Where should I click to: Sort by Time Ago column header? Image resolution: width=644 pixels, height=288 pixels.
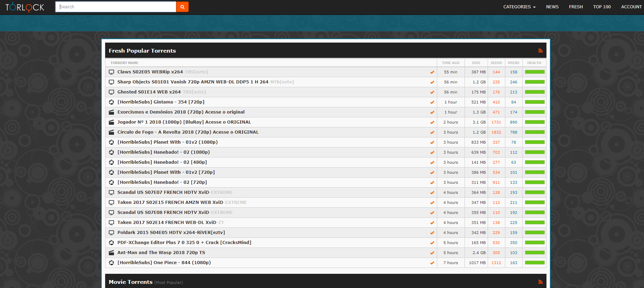tap(451, 63)
